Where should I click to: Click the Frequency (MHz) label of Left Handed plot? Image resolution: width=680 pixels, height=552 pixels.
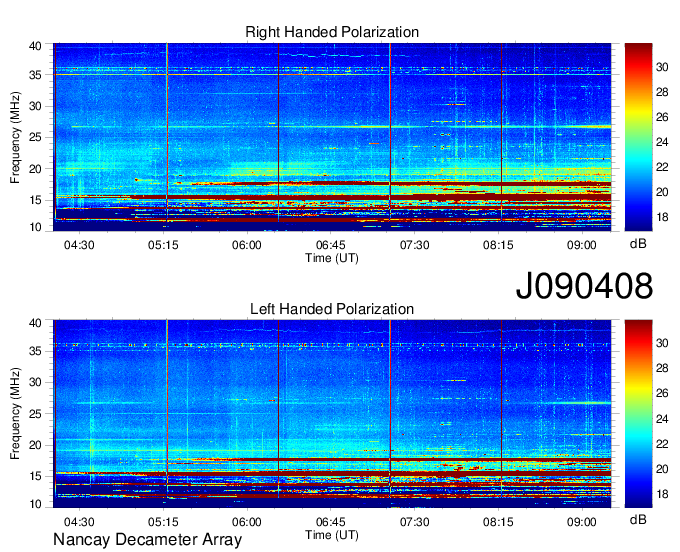coord(15,414)
